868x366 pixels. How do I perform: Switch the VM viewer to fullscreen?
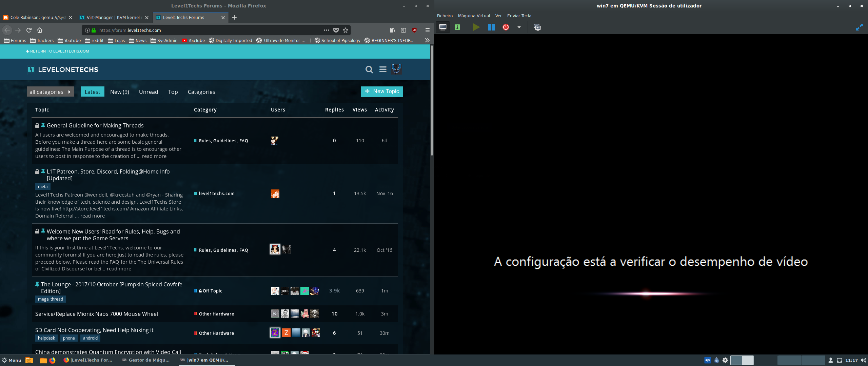(859, 27)
